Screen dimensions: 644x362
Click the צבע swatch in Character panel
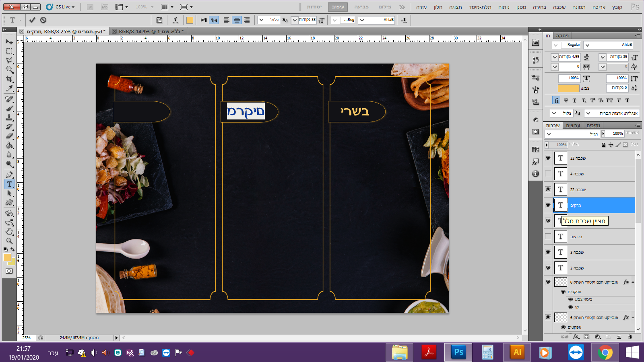point(568,88)
